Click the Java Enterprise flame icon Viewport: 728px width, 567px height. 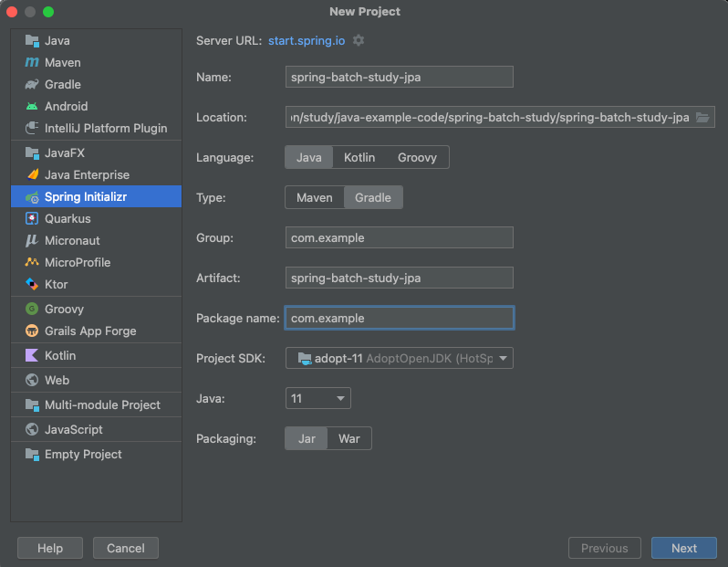pos(32,174)
